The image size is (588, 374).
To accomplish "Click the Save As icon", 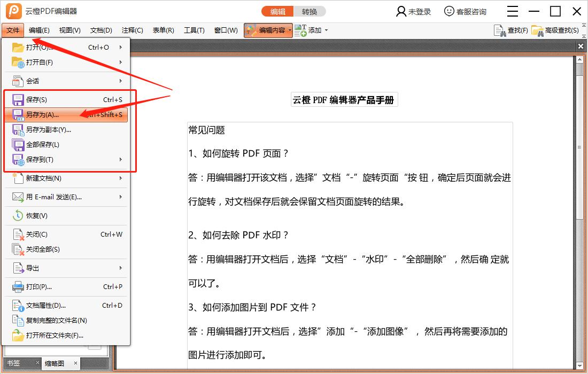I will tap(18, 115).
